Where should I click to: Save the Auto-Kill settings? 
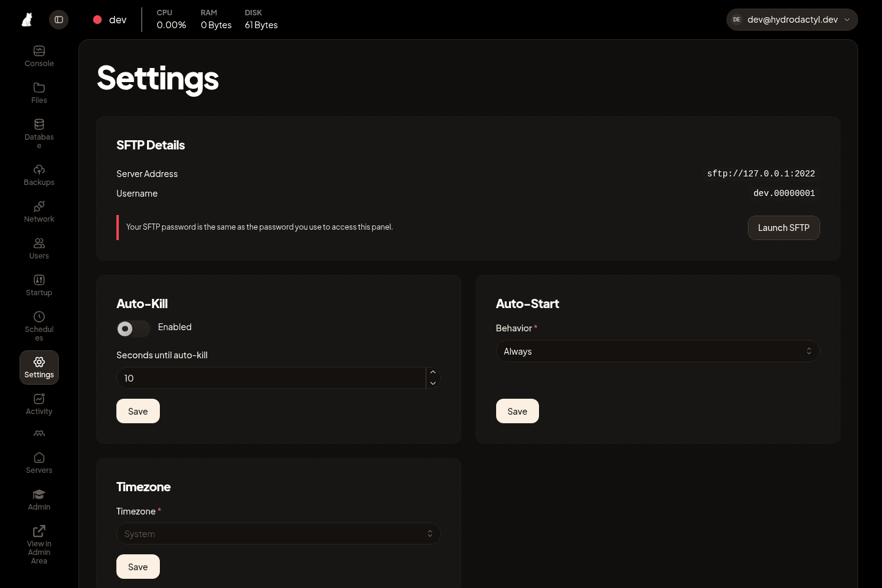point(138,411)
